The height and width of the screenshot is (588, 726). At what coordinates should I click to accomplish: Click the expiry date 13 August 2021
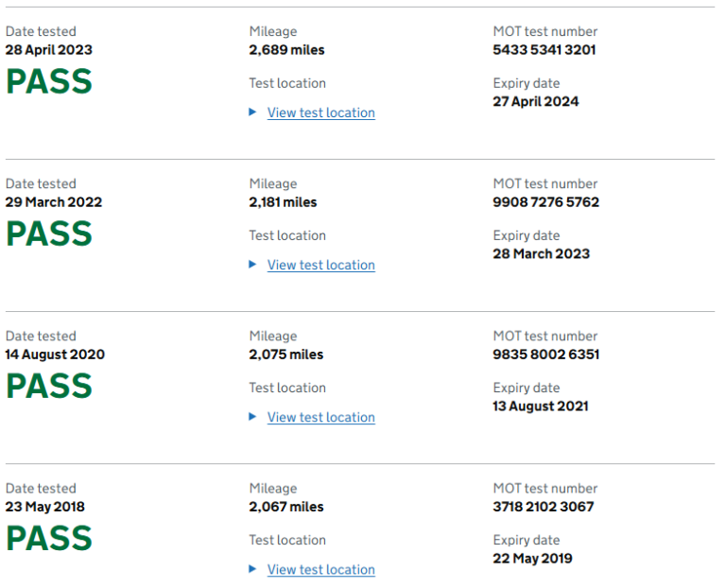click(541, 406)
